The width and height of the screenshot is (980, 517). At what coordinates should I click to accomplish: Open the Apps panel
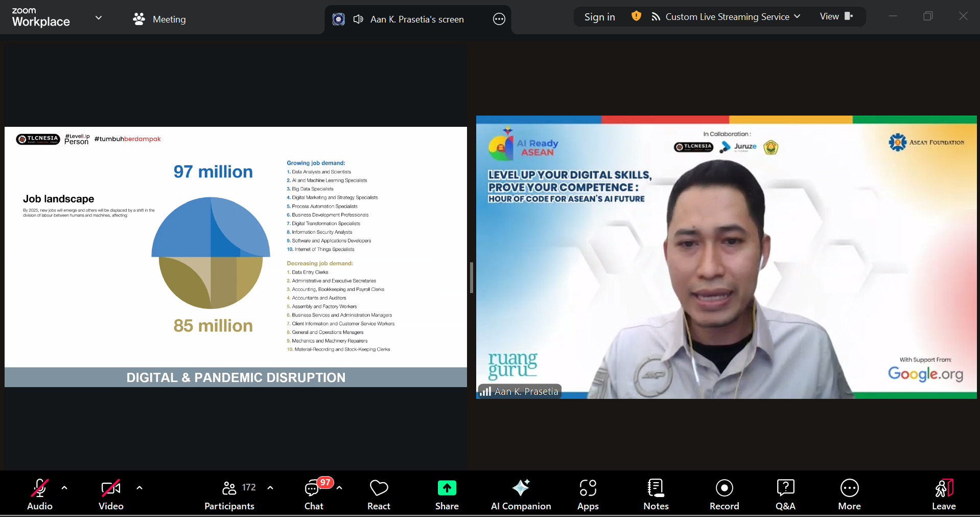[588, 494]
